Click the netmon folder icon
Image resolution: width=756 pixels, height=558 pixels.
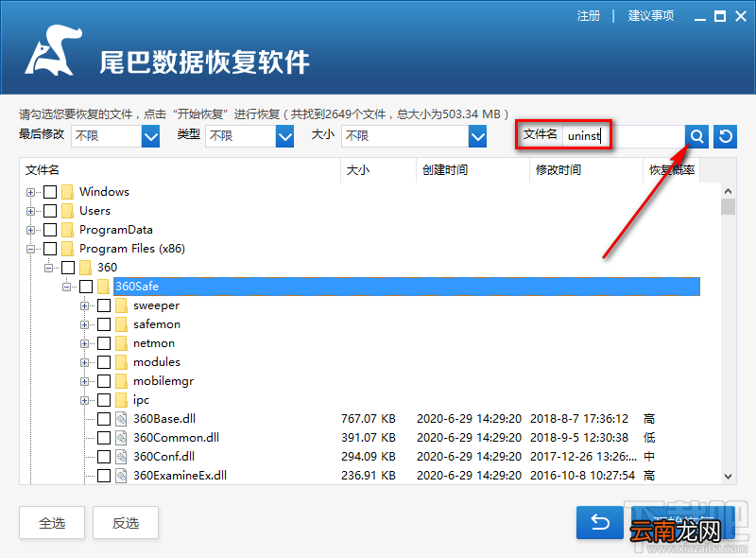click(x=122, y=343)
